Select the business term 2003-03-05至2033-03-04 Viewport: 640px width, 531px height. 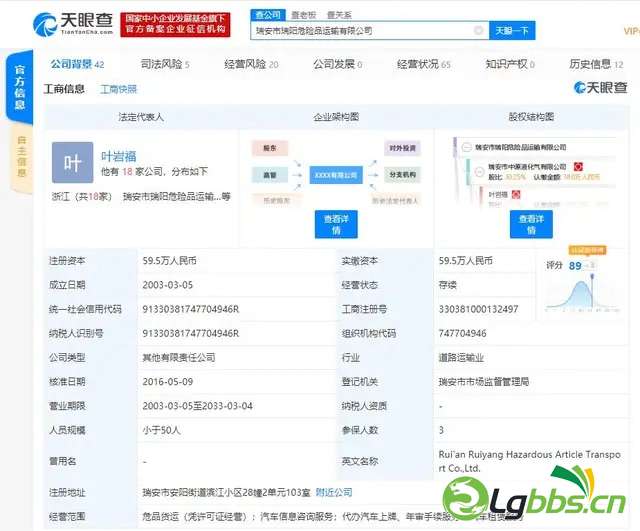pos(198,406)
